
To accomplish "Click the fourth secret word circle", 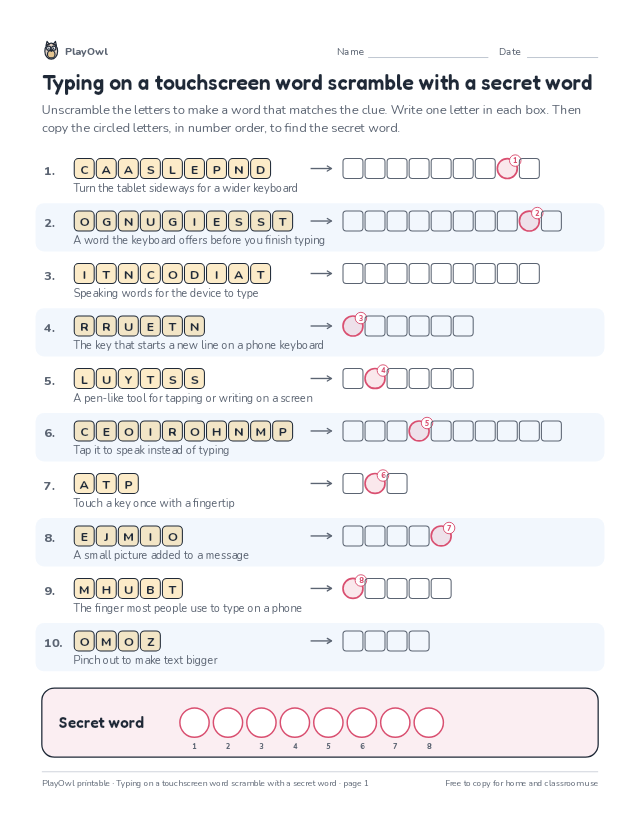I will pos(295,722).
